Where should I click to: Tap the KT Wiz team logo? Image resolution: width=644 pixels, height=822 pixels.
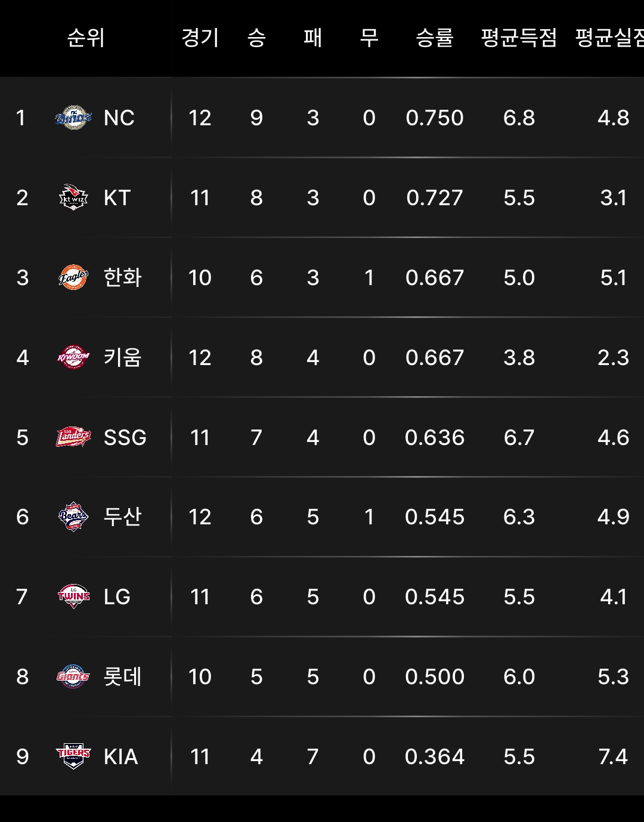pos(73,197)
